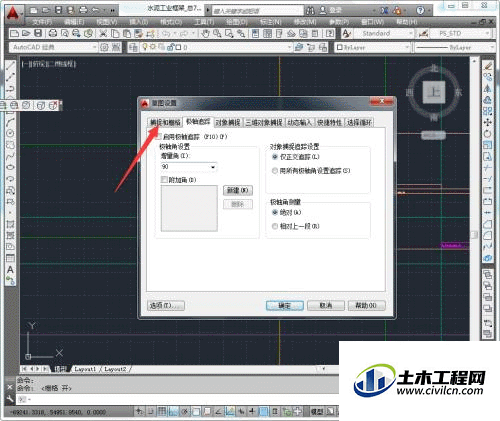Screen dimensions: 500x421
Task: Click the Text Style A icon
Action: coord(347,33)
